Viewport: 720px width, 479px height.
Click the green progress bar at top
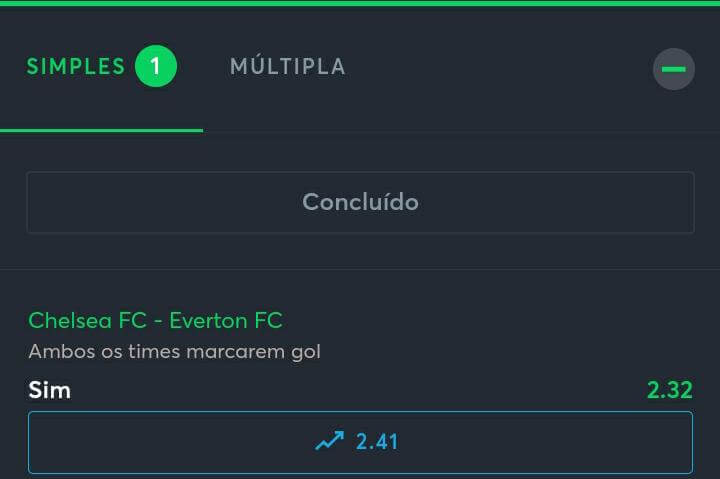pos(360,3)
